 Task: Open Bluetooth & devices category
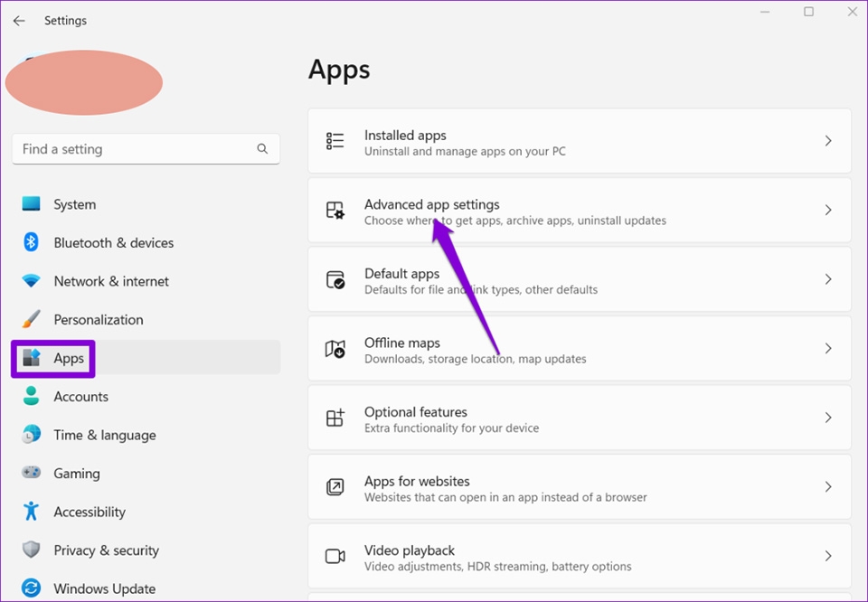146,242
